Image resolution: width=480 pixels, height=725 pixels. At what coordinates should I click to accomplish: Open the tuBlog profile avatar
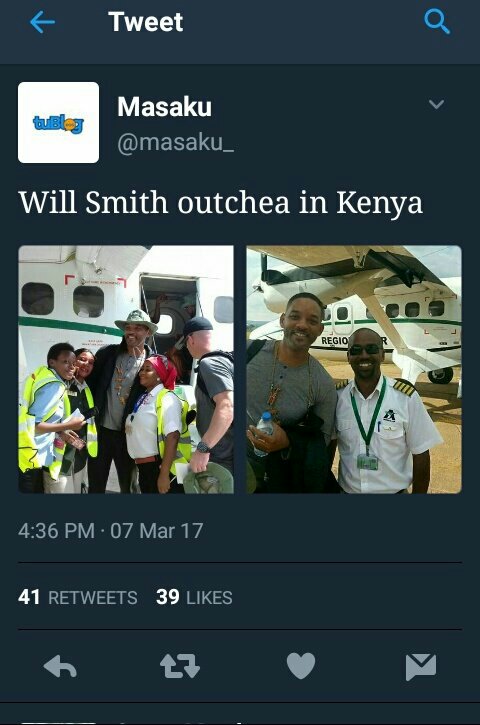(58, 123)
